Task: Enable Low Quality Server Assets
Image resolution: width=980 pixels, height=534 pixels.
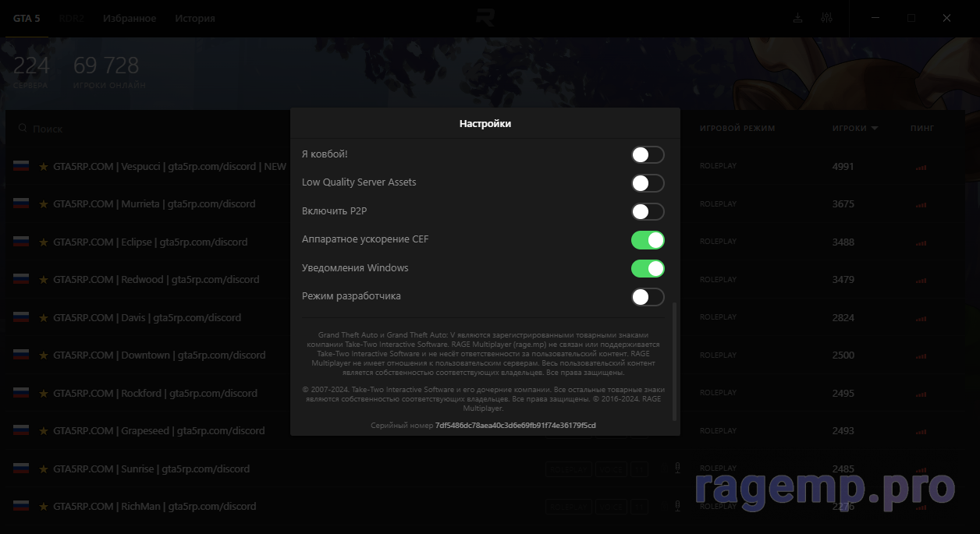Action: 648,183
